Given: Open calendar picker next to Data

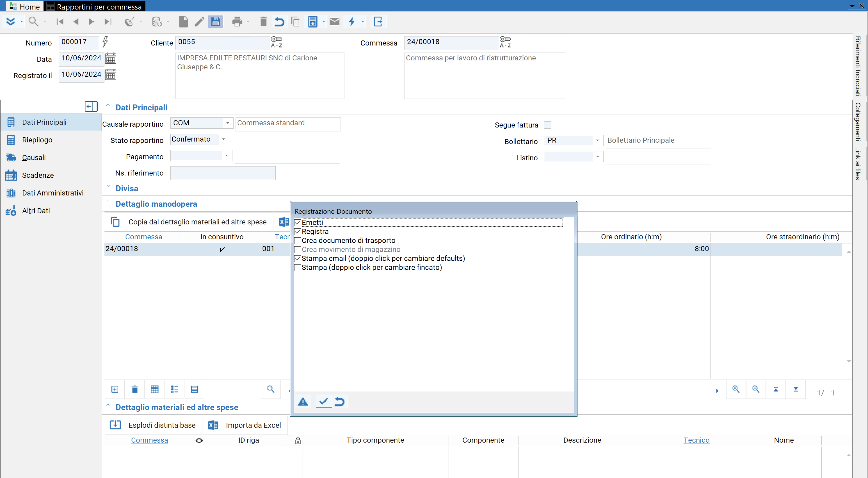Looking at the screenshot, I should (x=111, y=58).
